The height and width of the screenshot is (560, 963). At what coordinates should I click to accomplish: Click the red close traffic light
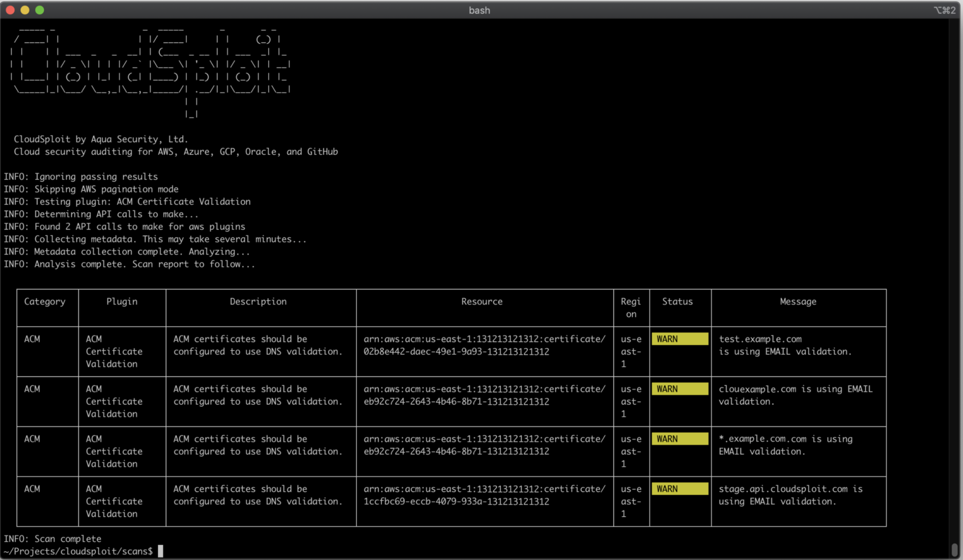point(9,10)
